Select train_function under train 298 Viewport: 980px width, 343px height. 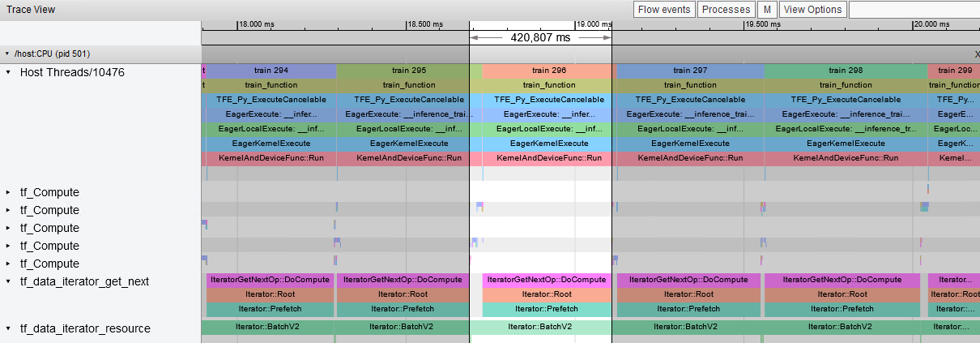point(846,85)
